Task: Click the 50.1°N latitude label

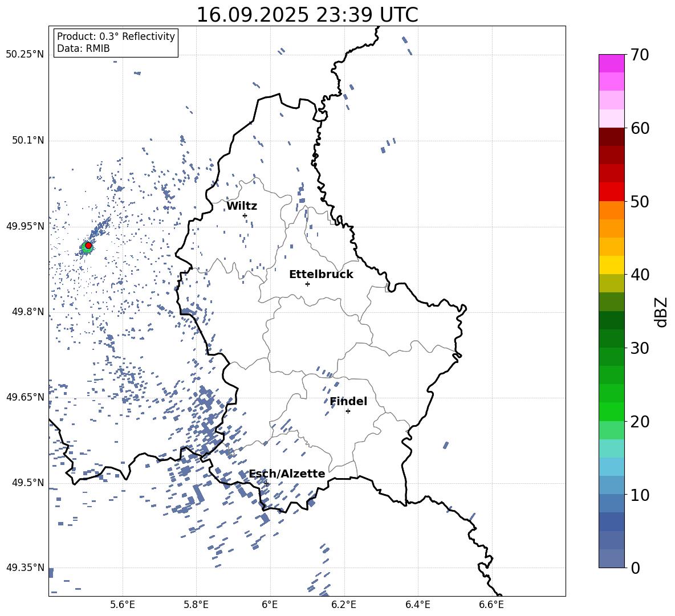Action: tap(28, 140)
